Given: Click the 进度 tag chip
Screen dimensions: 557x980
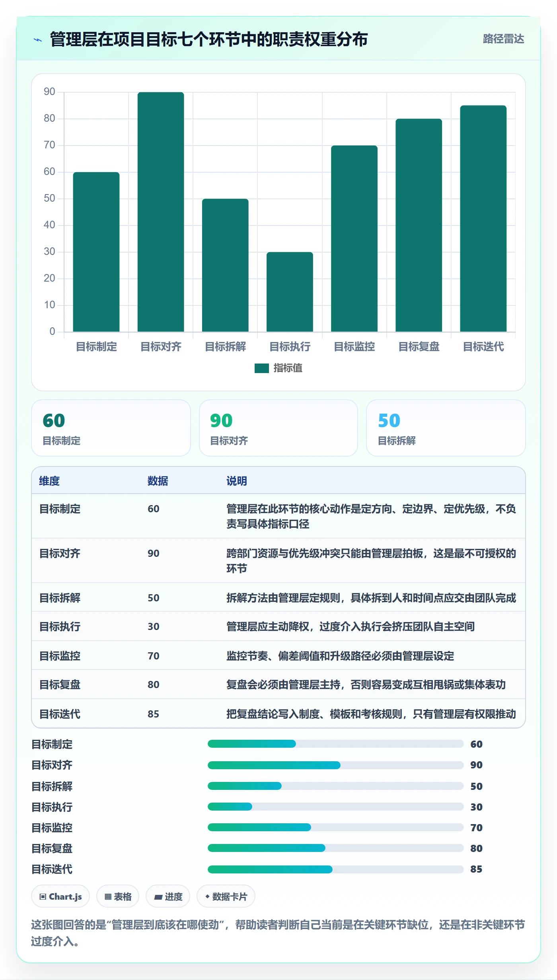Looking at the screenshot, I should point(168,896).
